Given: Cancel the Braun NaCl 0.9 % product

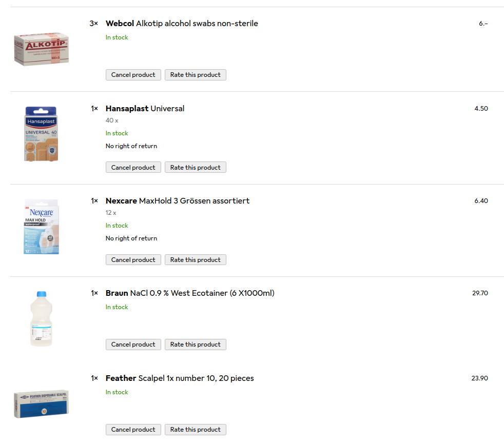Looking at the screenshot, I should point(133,345).
